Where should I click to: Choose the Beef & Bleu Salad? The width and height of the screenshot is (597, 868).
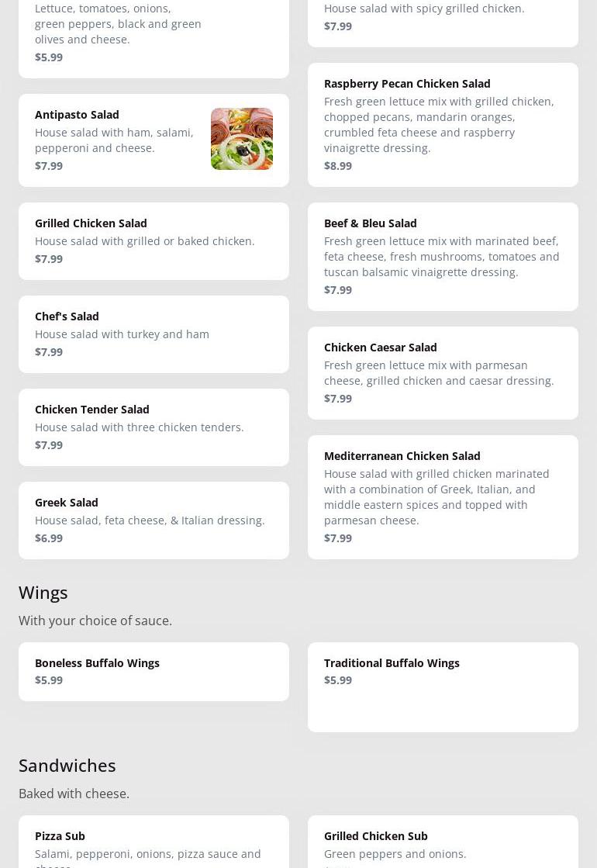click(x=443, y=256)
